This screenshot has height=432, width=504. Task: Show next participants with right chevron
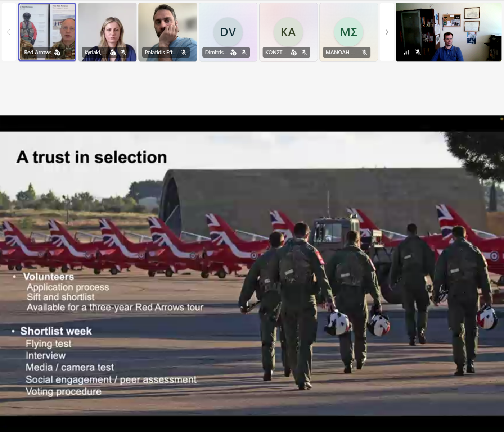coord(387,32)
